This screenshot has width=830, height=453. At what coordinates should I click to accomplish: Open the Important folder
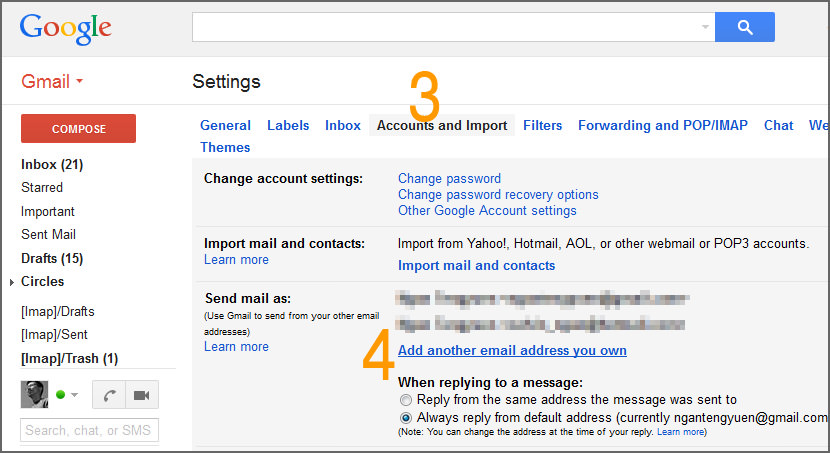[x=48, y=211]
